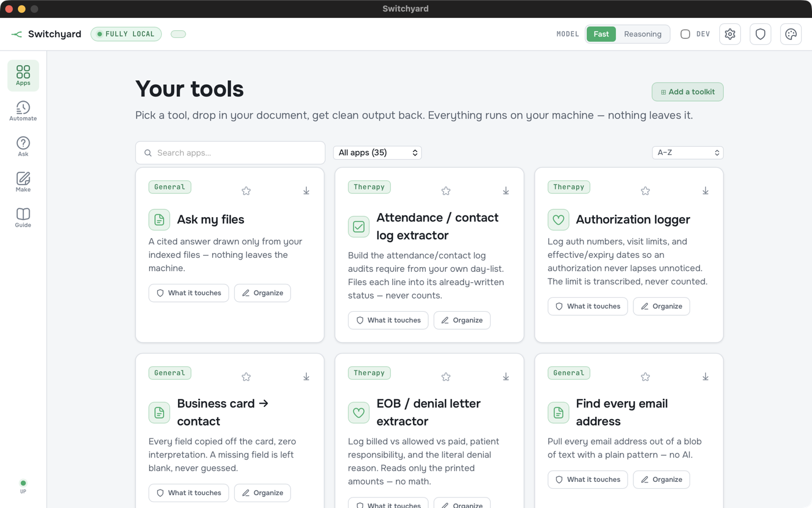The height and width of the screenshot is (508, 812).
Task: Organize the Authorization logger tool
Action: click(x=662, y=307)
